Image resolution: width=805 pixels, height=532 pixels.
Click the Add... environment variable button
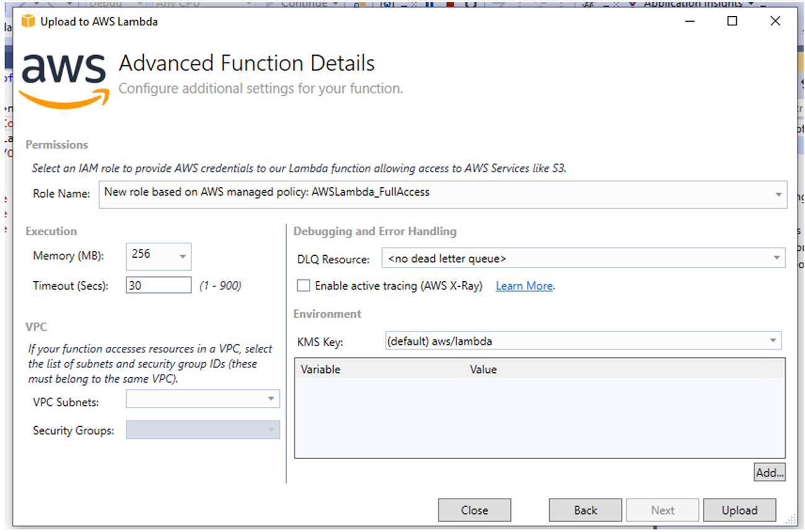[x=770, y=473]
